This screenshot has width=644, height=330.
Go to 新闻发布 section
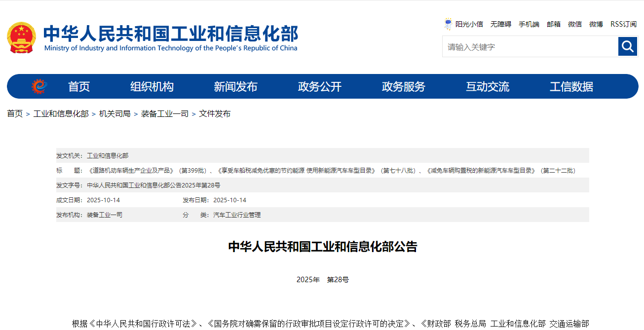click(235, 87)
